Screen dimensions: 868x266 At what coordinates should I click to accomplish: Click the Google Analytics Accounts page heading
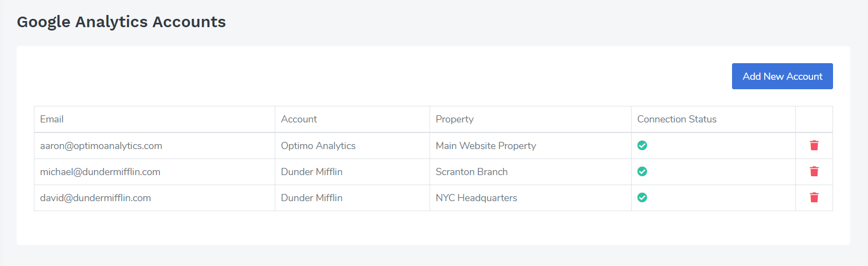pos(121,22)
